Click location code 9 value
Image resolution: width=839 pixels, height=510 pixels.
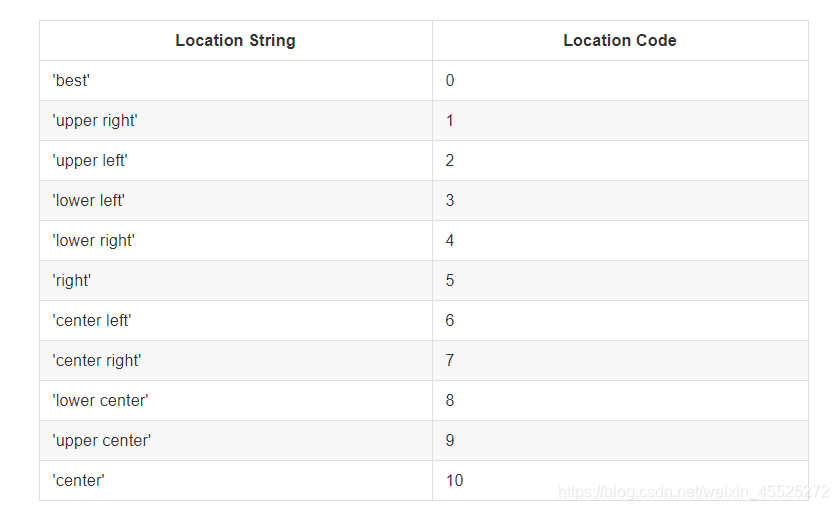coord(450,441)
